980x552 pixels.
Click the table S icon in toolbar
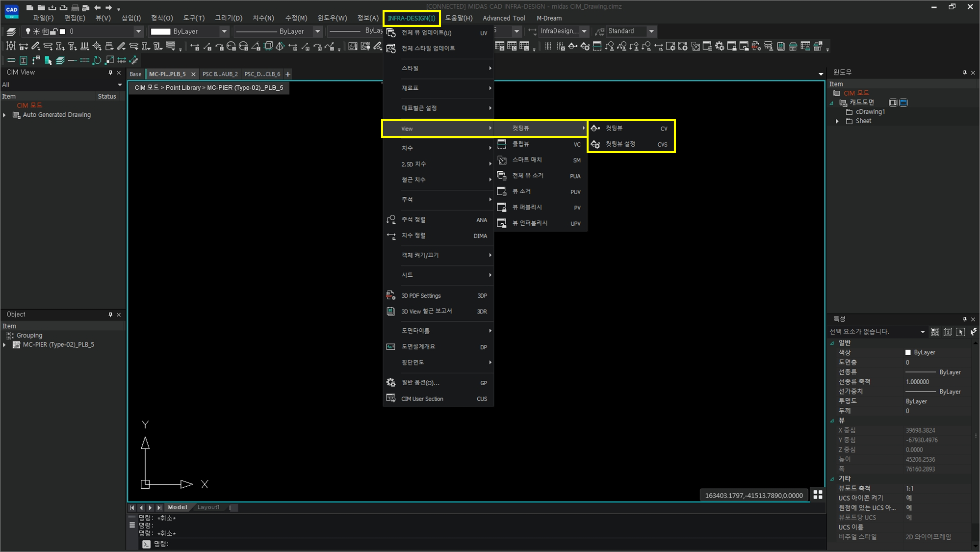pos(499,47)
